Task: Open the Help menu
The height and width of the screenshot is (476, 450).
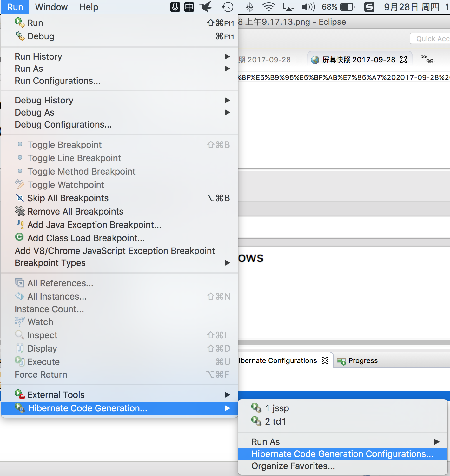Action: [x=89, y=7]
